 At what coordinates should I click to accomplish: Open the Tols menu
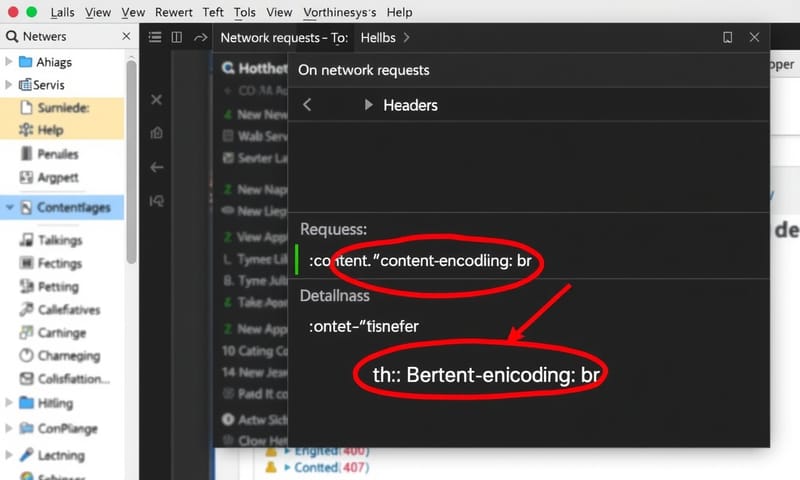[244, 12]
